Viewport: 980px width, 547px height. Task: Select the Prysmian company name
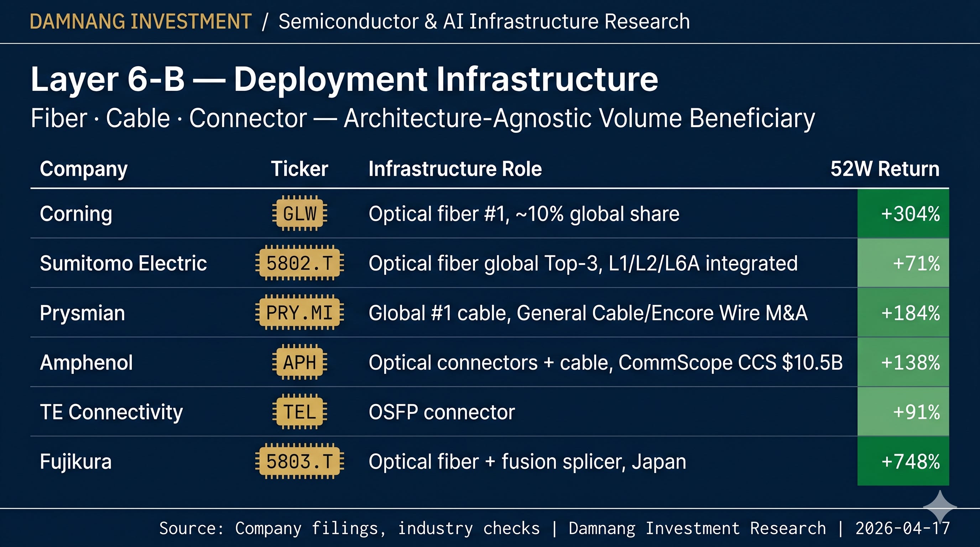83,313
